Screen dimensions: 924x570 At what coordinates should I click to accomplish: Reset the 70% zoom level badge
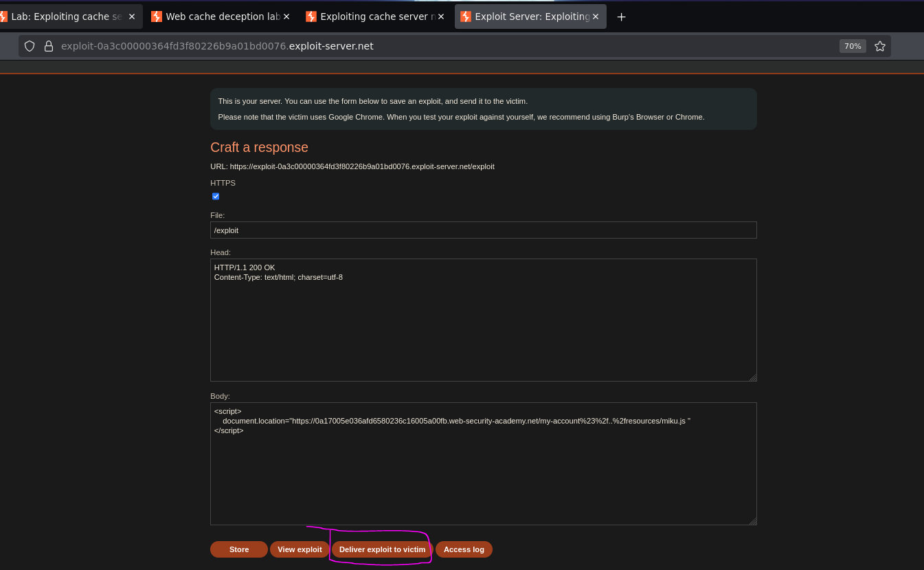point(853,46)
